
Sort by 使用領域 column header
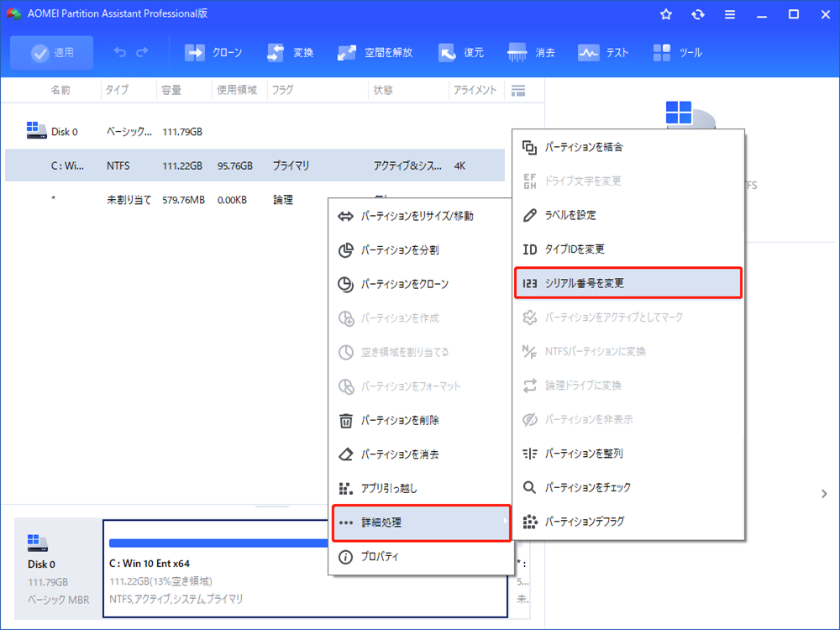click(x=237, y=90)
